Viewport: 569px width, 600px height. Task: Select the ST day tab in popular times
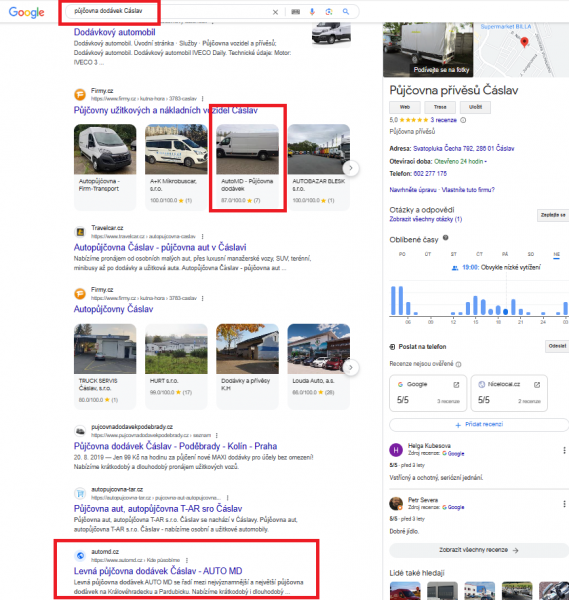click(453, 254)
